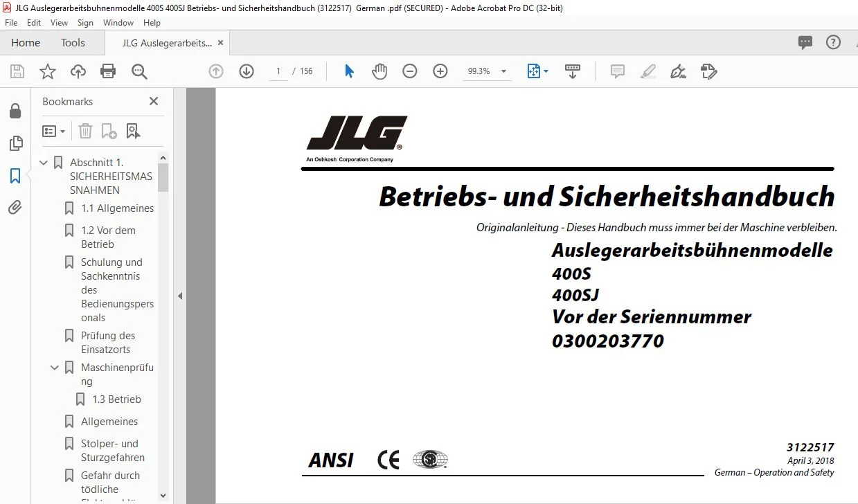Add a new bookmark icon
This screenshot has height=504, width=858.
109,131
